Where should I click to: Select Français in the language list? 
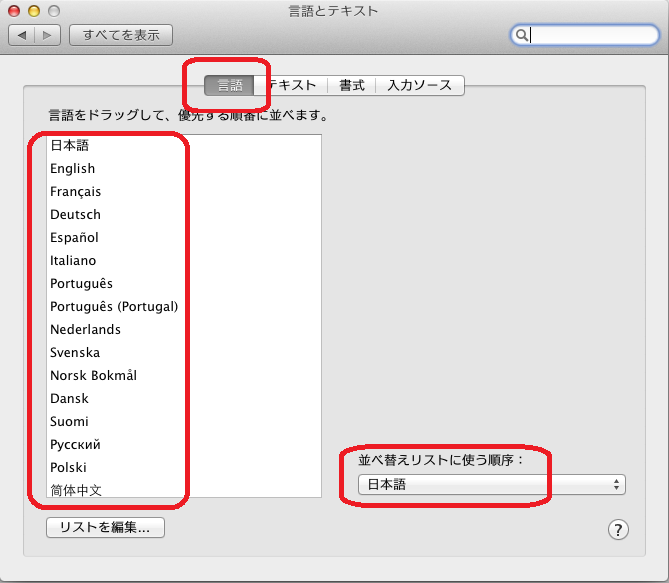pyautogui.click(x=184, y=192)
